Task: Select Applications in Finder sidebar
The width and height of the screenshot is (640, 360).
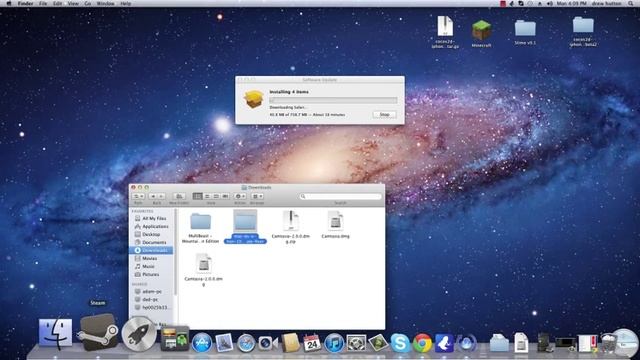Action: (x=151, y=226)
